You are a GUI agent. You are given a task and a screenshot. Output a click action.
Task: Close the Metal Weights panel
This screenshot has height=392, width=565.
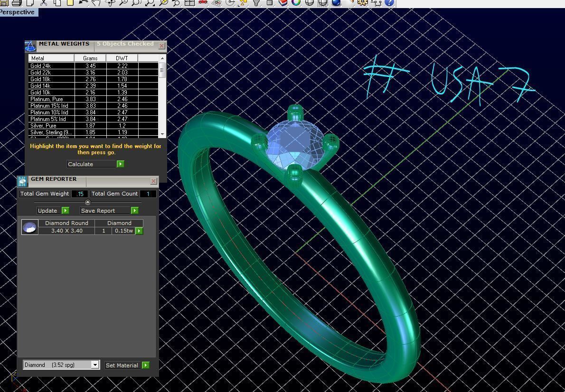(162, 46)
